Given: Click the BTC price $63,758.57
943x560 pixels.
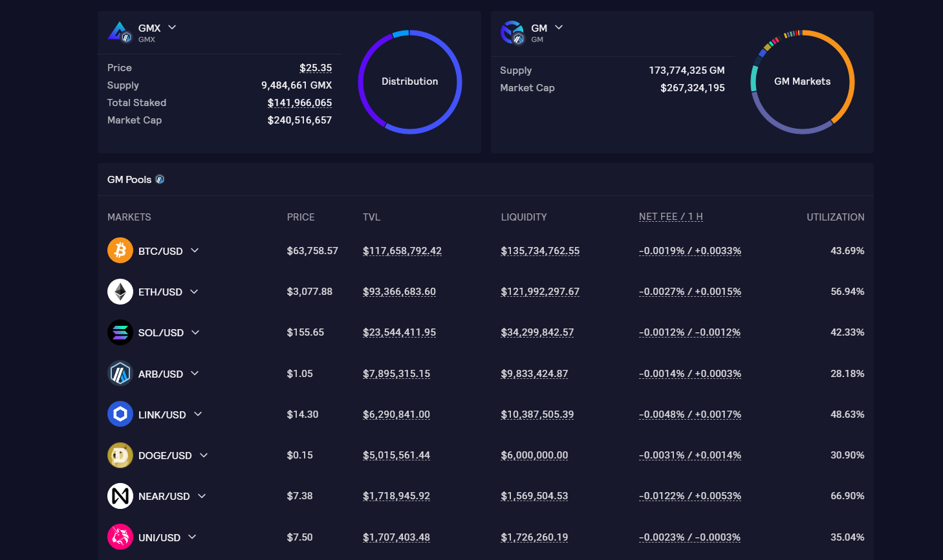Looking at the screenshot, I should click(x=312, y=251).
